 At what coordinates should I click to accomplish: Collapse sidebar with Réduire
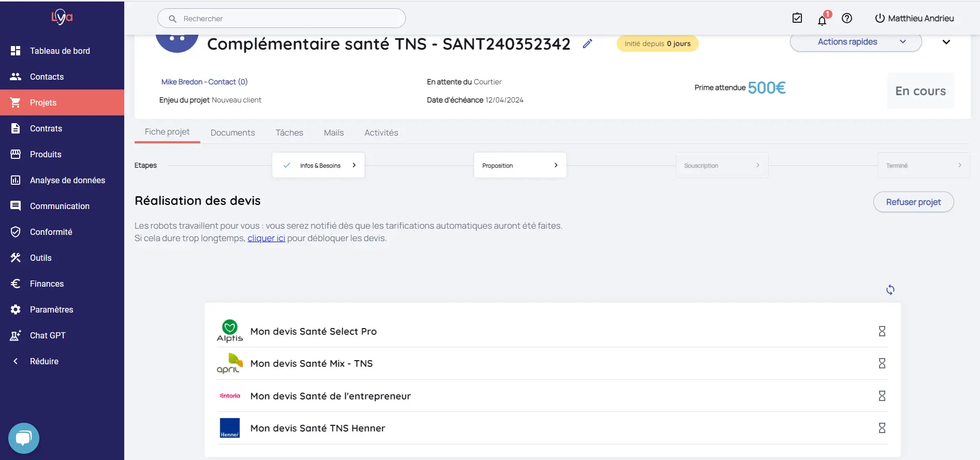click(62, 361)
